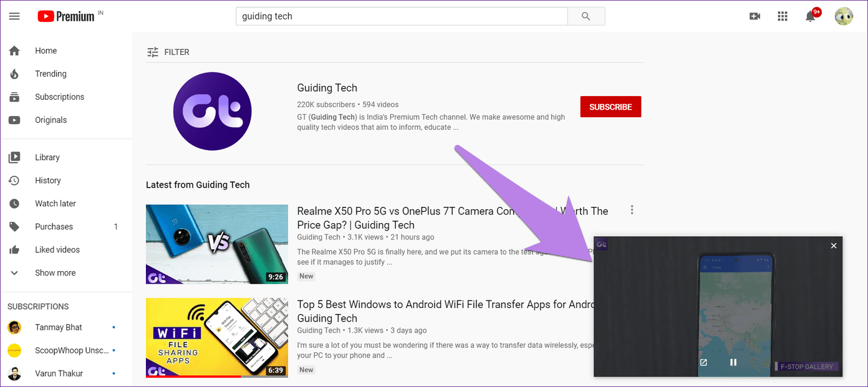Click the search magnifier icon
Viewport: 868px width, 387px height.
(x=586, y=16)
